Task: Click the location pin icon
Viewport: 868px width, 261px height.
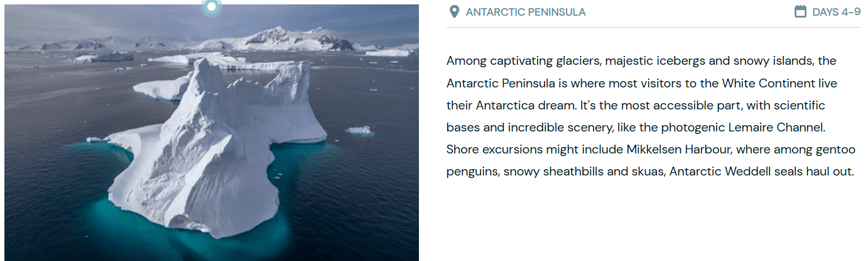Action: pyautogui.click(x=454, y=12)
